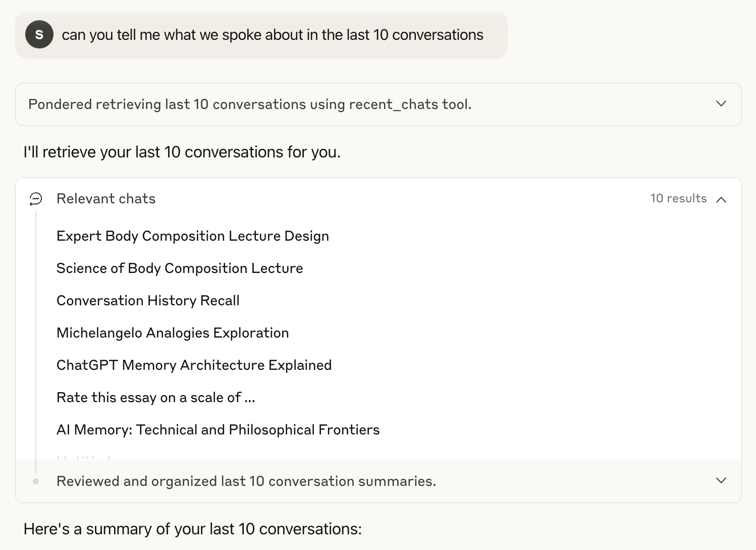Expand the Reviewed and organized step chevron
This screenshot has width=756, height=550.
click(721, 480)
